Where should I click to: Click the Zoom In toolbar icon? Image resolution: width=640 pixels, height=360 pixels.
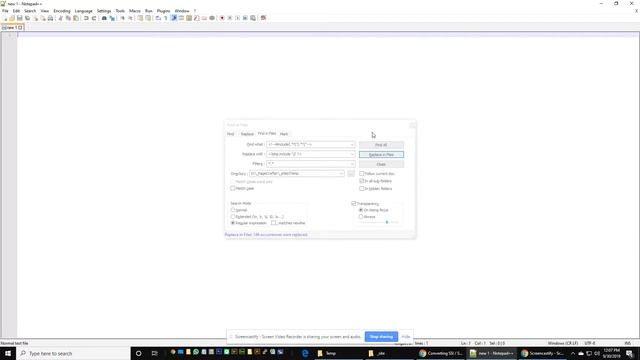click(122, 18)
